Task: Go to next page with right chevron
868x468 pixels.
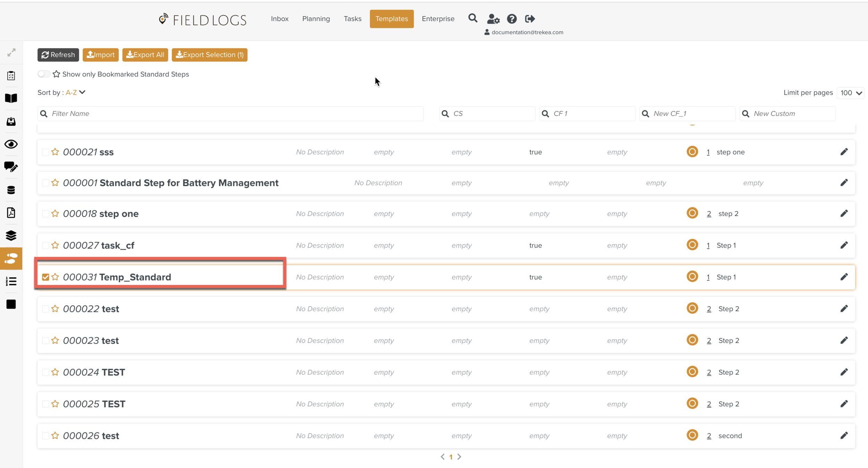Action: (x=459, y=457)
